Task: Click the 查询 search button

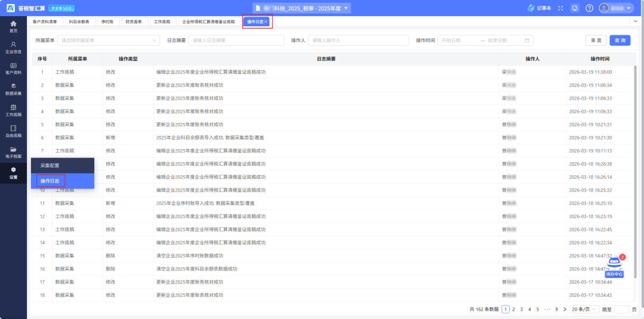Action: [x=620, y=41]
